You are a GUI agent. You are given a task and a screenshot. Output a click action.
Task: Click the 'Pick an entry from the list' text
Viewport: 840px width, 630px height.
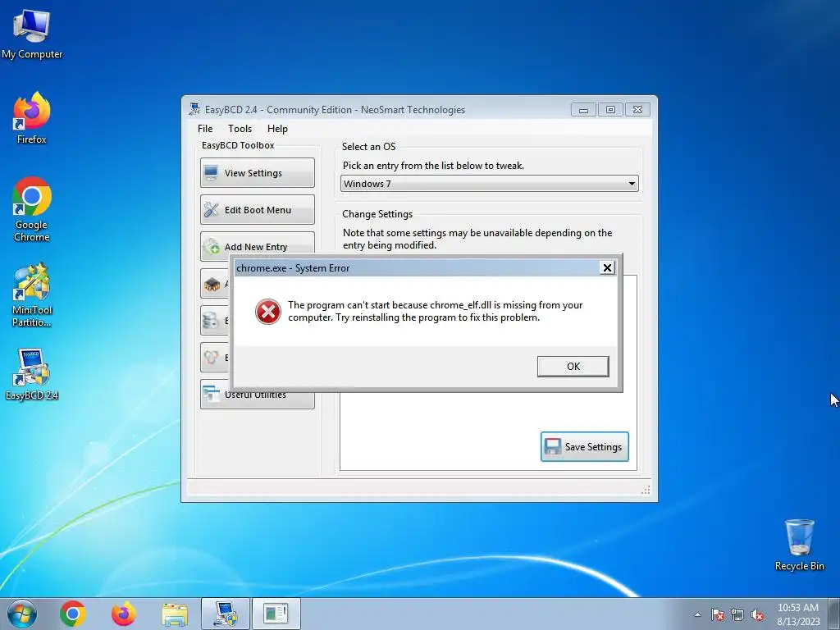433,166
